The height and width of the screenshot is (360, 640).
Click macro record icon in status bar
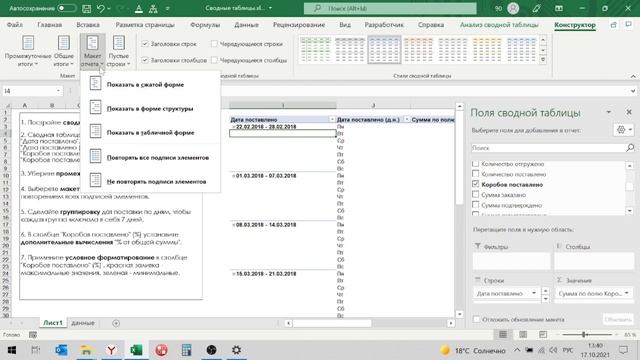[33, 335]
